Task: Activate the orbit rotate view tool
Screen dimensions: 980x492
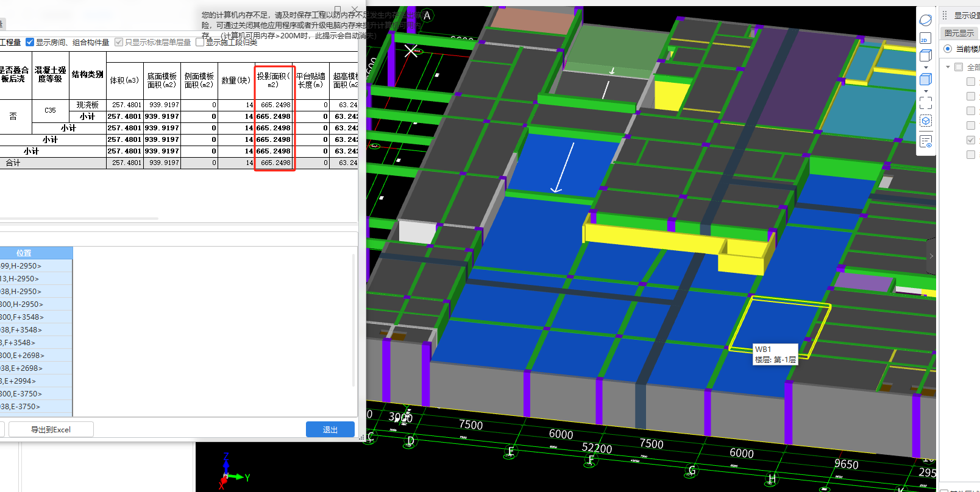Action: [x=925, y=21]
